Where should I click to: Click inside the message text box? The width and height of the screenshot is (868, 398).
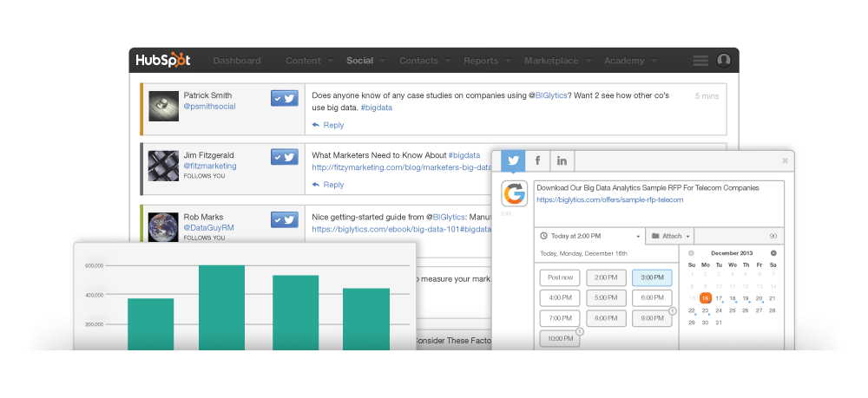659,204
